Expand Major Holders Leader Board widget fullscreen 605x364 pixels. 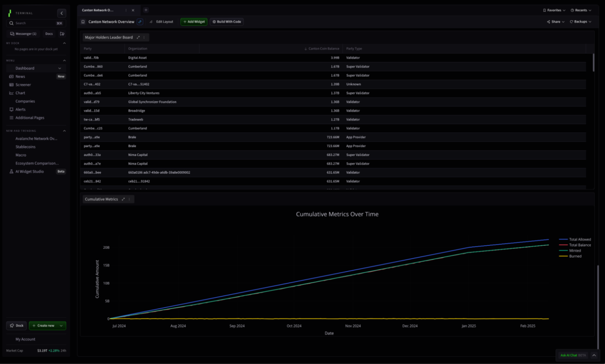click(x=138, y=37)
